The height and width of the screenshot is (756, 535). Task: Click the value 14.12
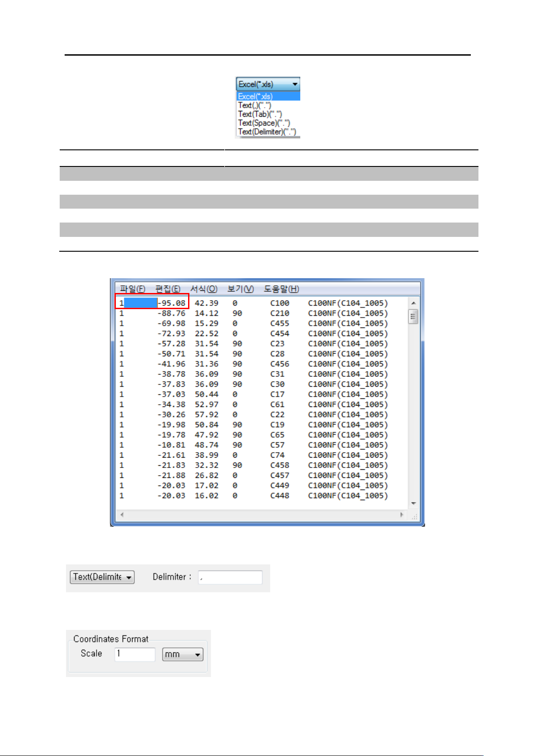pos(206,313)
